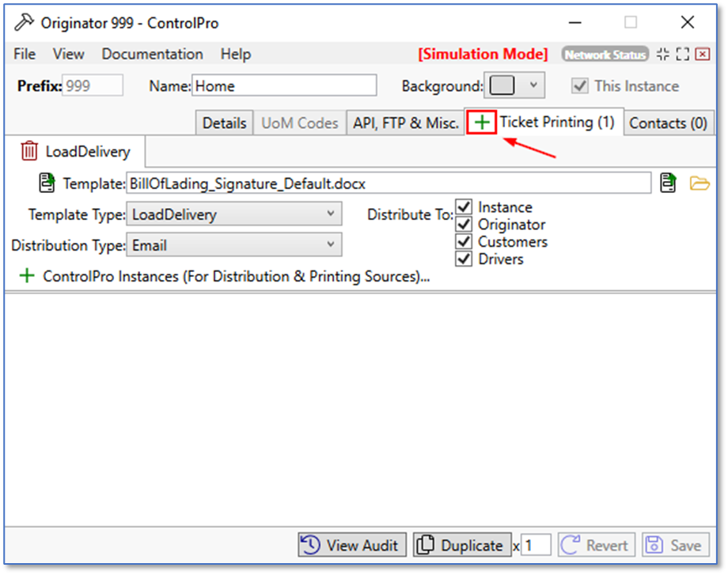Expand the Template Type dropdown
This screenshot has width=728, height=575.
[x=330, y=214]
